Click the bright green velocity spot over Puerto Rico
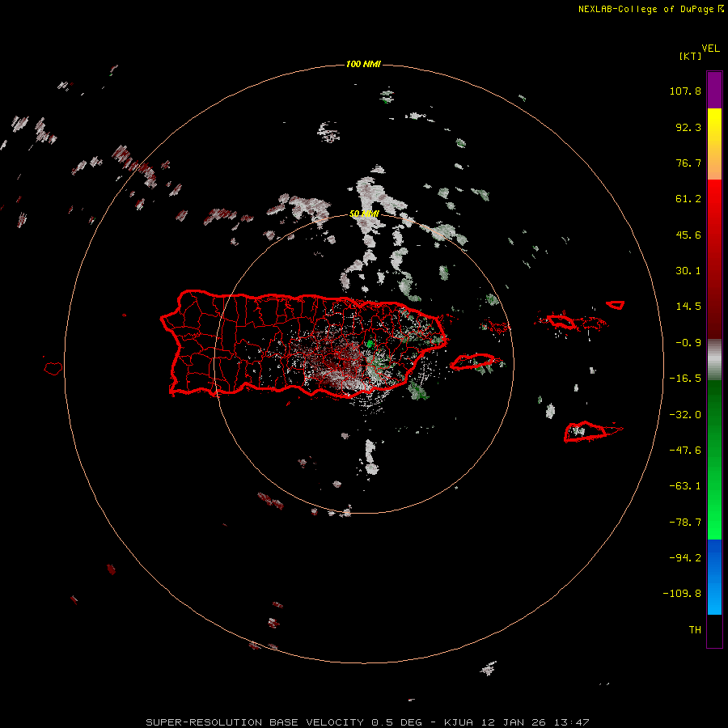 pyautogui.click(x=370, y=344)
